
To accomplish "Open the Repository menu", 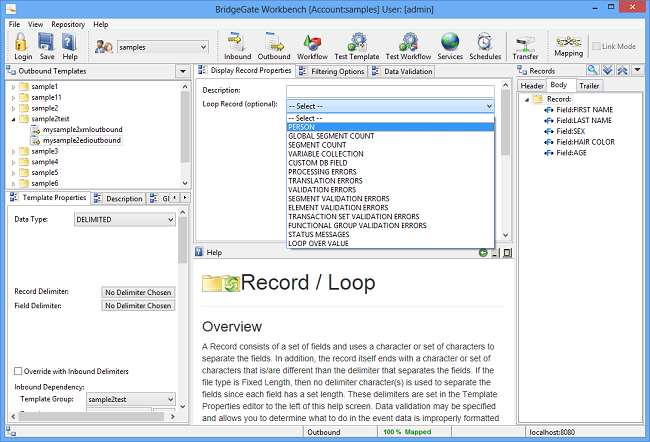I will pyautogui.click(x=68, y=24).
